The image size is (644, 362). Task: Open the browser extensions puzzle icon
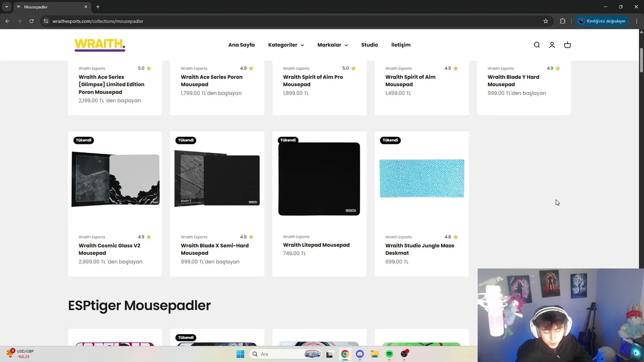(562, 21)
